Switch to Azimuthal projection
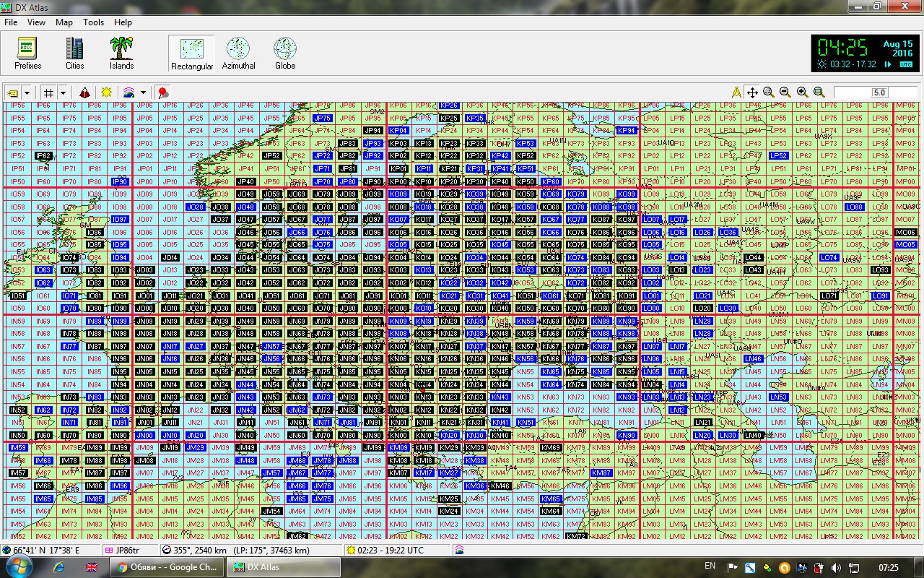This screenshot has width=924, height=578. (238, 53)
